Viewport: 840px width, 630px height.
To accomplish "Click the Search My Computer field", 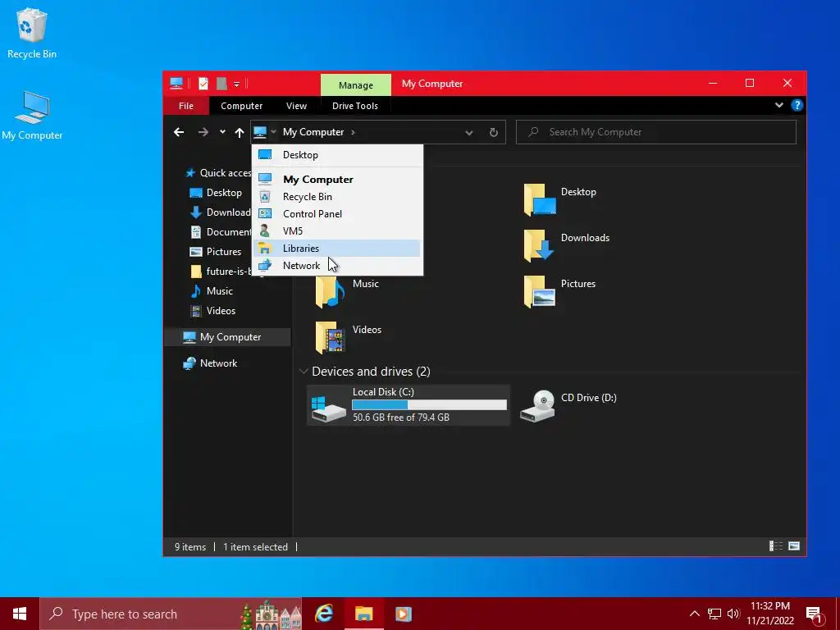I will click(x=655, y=132).
